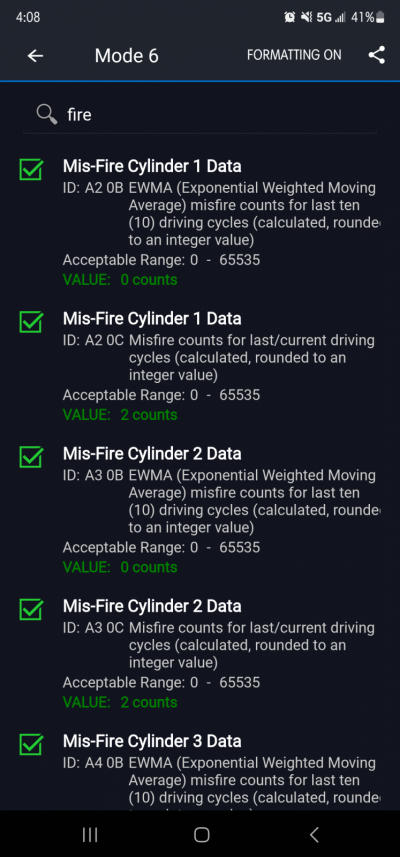400x857 pixels.
Task: Select the Mode 6 title
Action: point(127,56)
